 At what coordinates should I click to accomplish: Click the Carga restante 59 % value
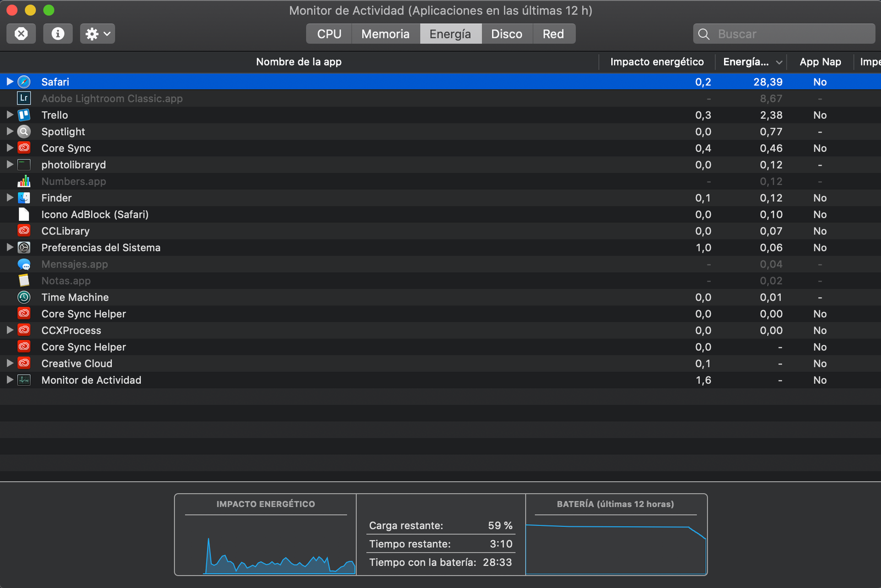tap(500, 525)
